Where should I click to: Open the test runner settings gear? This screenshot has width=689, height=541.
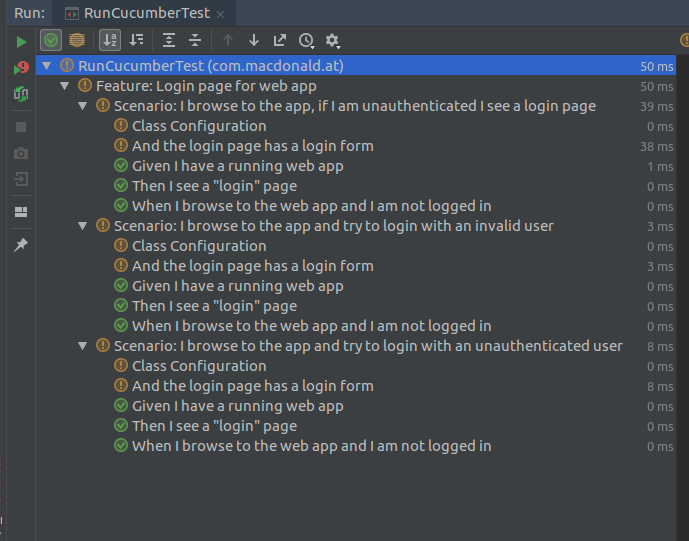click(x=333, y=41)
